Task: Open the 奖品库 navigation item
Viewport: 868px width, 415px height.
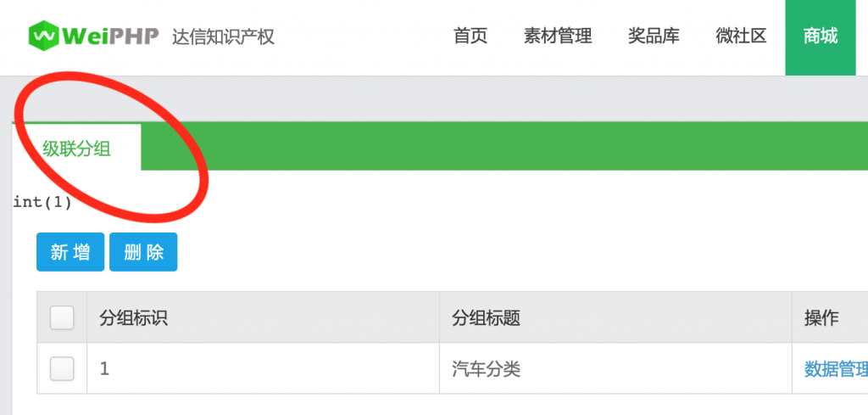Action: tap(654, 36)
